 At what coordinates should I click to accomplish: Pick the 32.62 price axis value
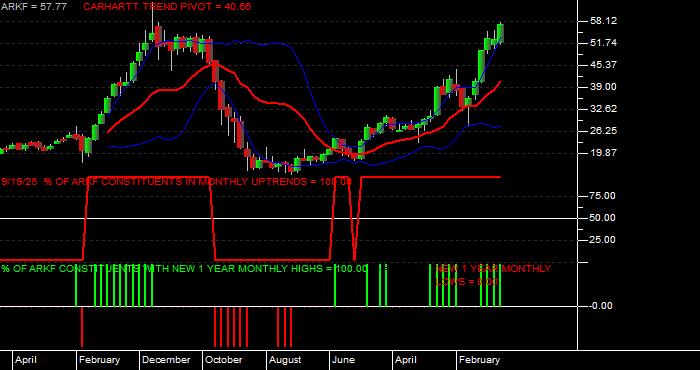tap(603, 109)
